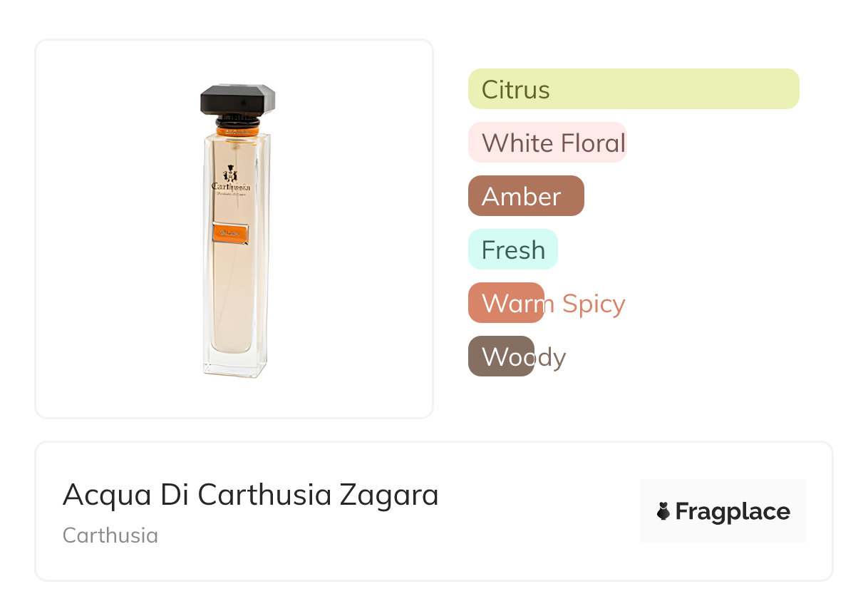Screen dimensions: 868x616
Task: Click the word "Spicy" beside the orange bar
Action: coord(593,304)
